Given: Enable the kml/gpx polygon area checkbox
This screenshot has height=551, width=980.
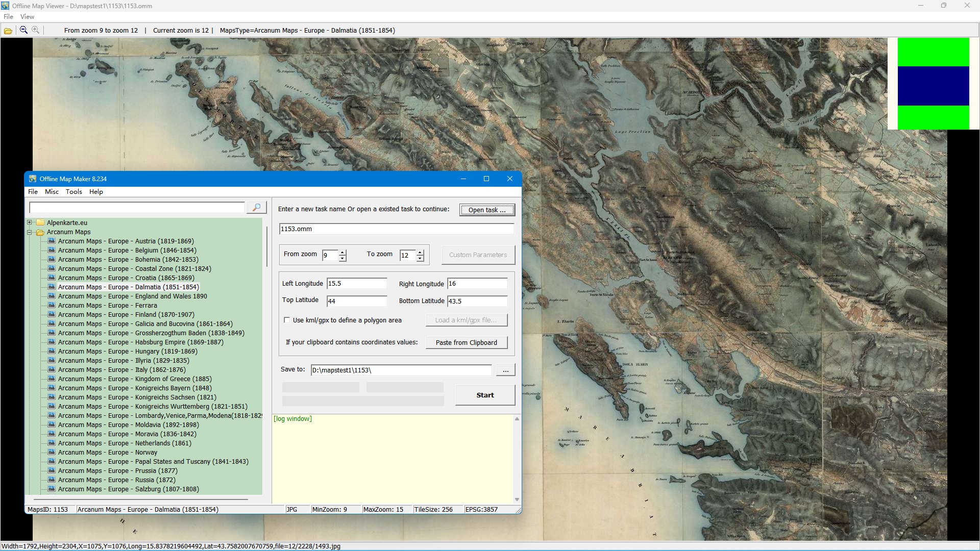Looking at the screenshot, I should pos(287,320).
